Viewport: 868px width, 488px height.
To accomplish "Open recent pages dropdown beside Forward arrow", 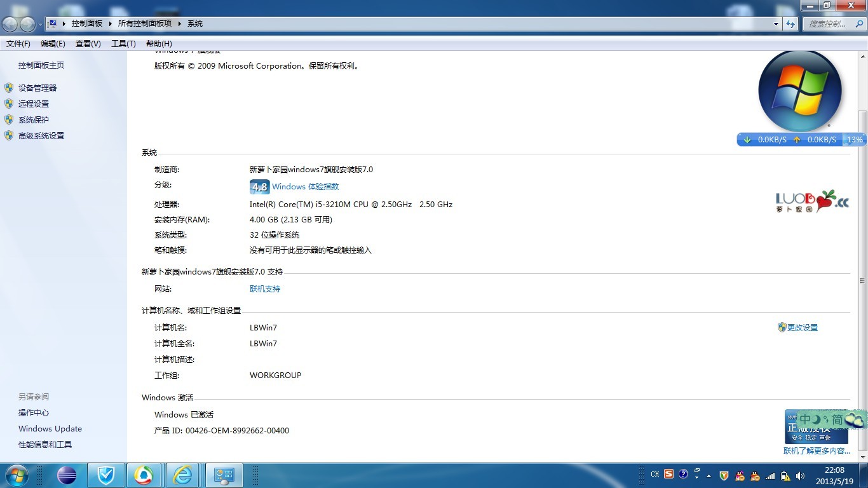I will (41, 24).
